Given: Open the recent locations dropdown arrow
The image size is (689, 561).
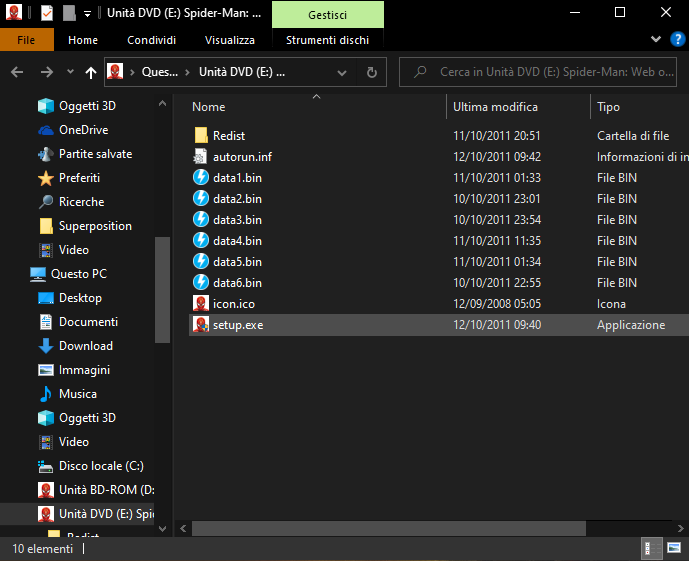Looking at the screenshot, I should [x=70, y=72].
